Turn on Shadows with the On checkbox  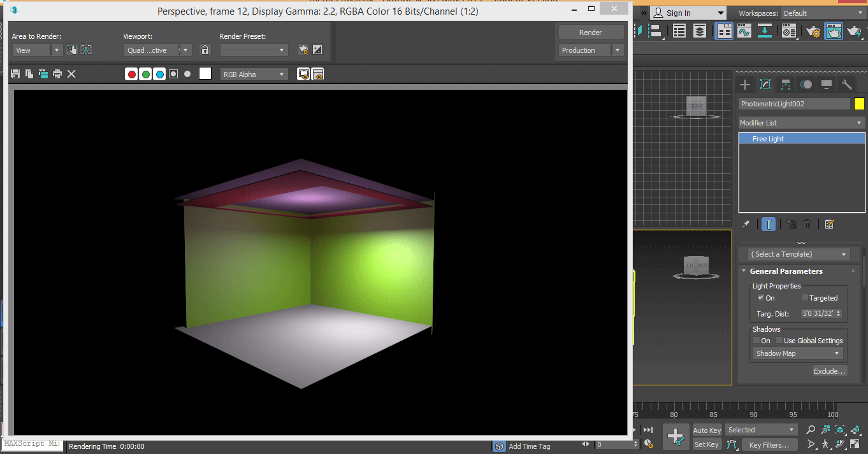tap(756, 341)
